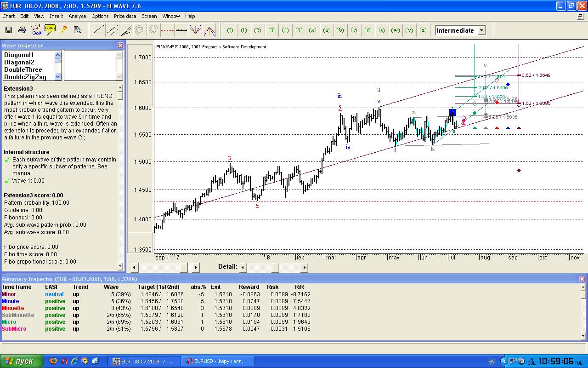The image size is (588, 368).
Task: Click the chart horizontal scrollbar left arrow
Action: pos(134,267)
